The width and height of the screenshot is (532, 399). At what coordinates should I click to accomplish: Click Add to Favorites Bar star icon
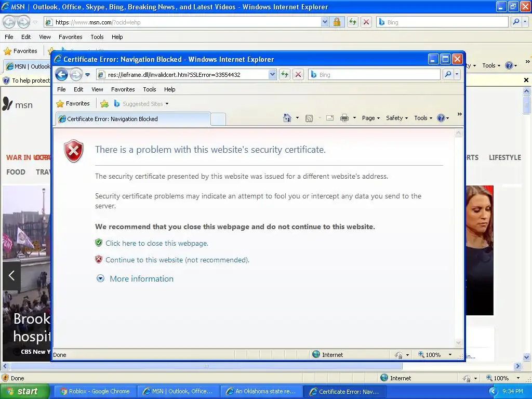pos(104,104)
